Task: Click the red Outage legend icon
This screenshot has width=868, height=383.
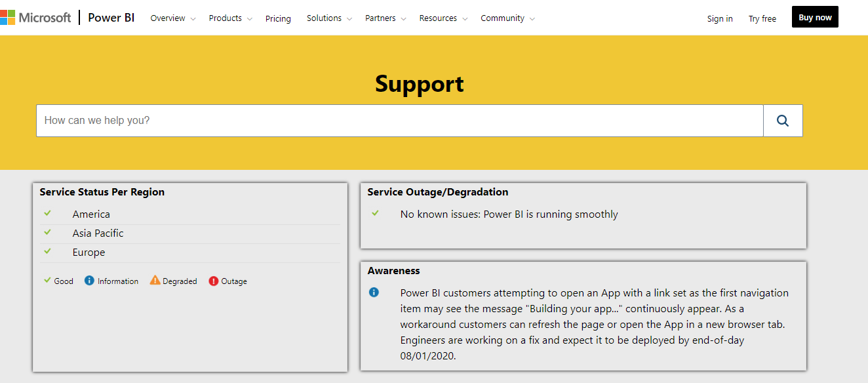Action: [214, 281]
